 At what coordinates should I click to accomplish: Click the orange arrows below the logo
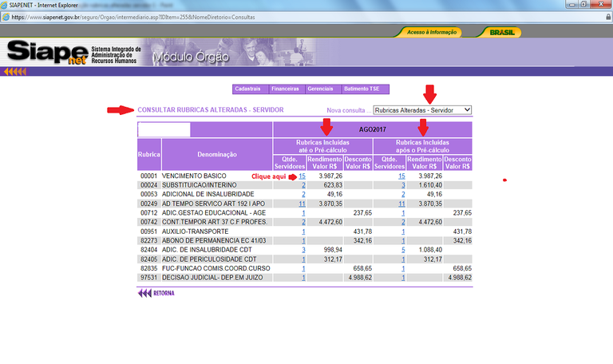(x=15, y=72)
